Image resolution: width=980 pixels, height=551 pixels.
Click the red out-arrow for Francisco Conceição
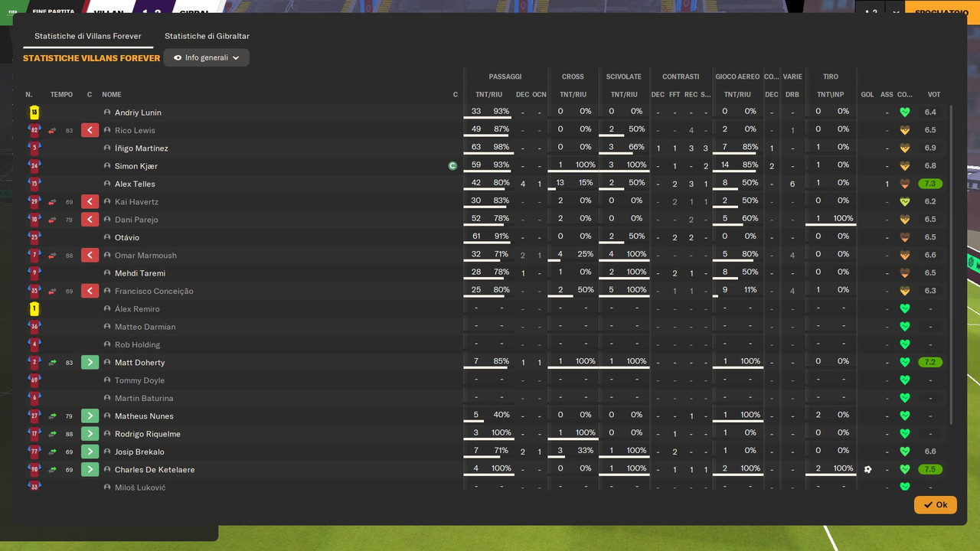pos(90,291)
